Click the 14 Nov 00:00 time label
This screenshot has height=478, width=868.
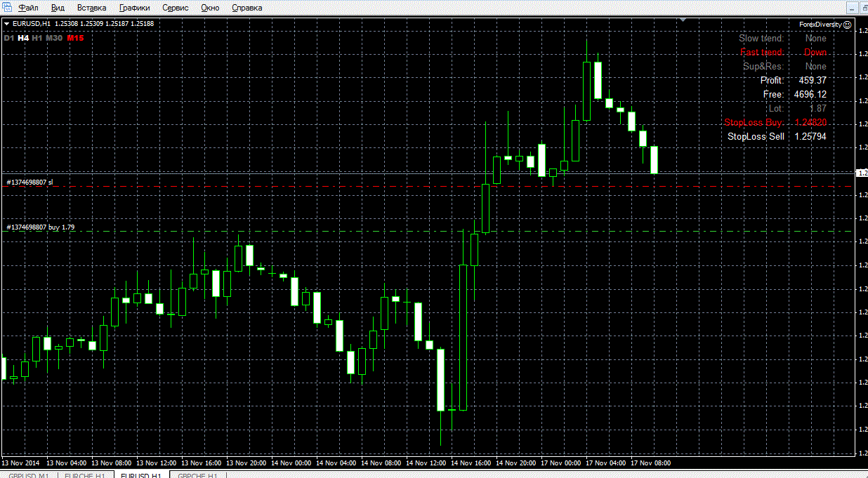(x=291, y=463)
